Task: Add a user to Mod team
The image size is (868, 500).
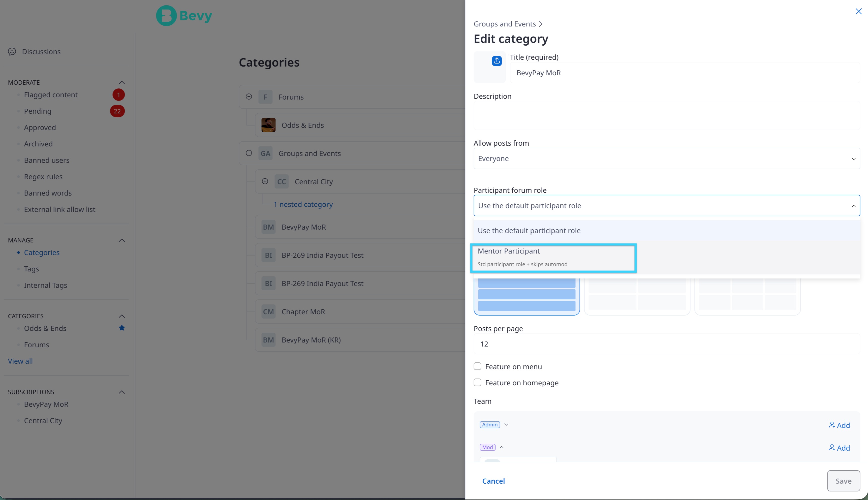Action: (x=839, y=448)
